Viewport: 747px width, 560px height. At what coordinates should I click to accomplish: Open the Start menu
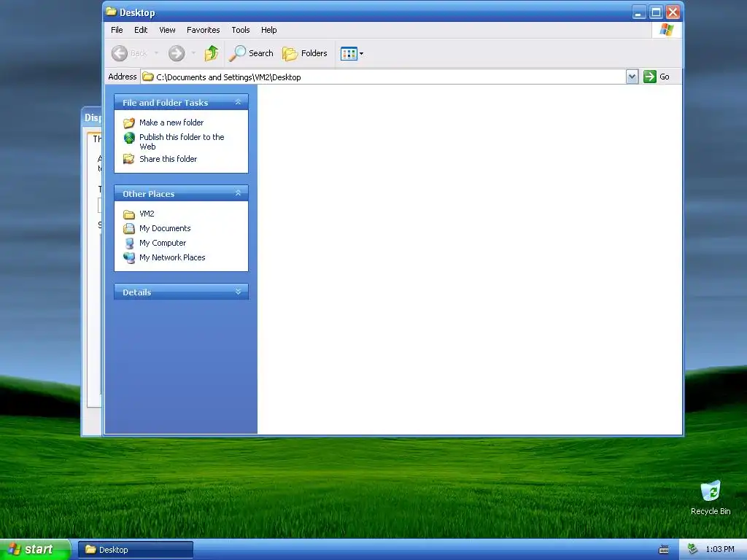[x=35, y=550]
